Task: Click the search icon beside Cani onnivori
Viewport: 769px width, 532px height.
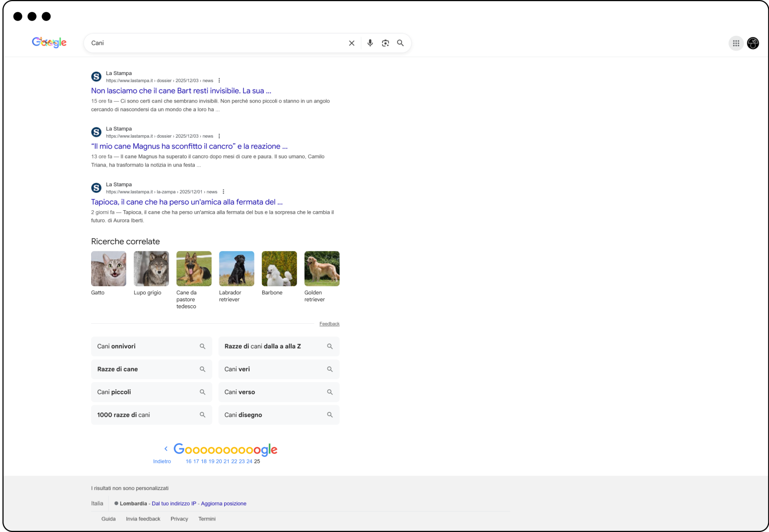Action: pos(203,346)
